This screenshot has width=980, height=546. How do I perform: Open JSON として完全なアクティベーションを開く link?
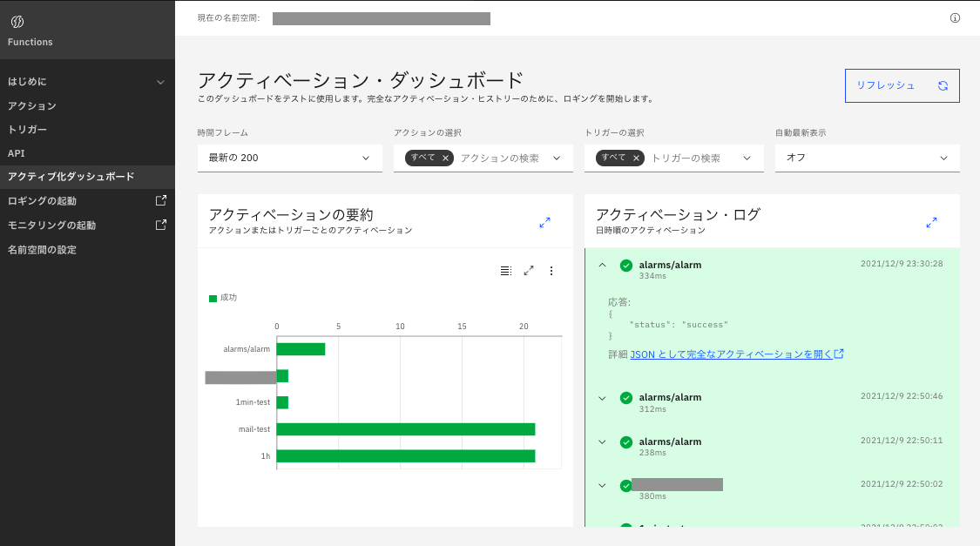(x=731, y=354)
